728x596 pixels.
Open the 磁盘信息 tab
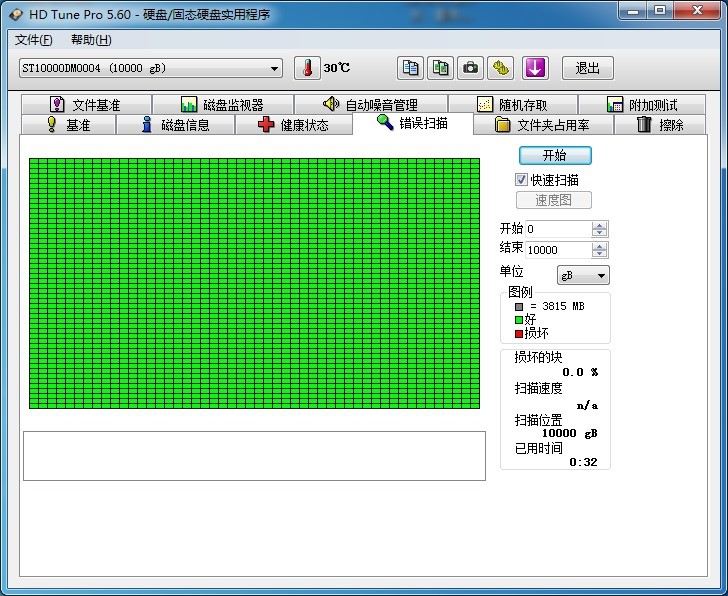pos(175,125)
